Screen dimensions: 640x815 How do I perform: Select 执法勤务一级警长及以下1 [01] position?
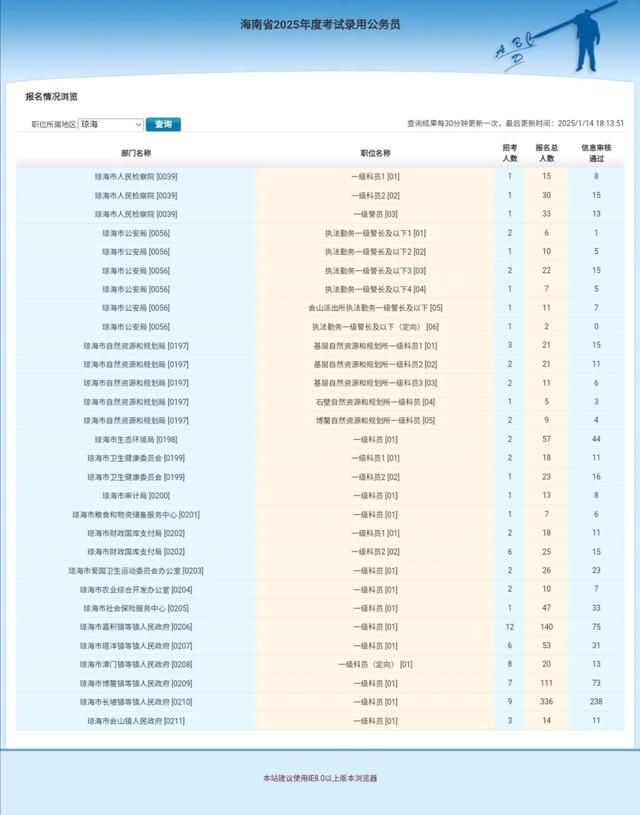375,233
